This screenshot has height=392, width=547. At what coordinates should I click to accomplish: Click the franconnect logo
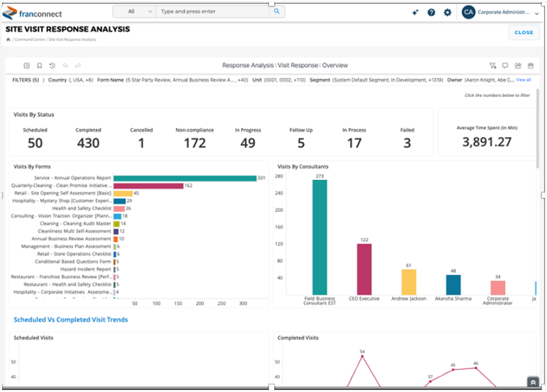coord(32,13)
